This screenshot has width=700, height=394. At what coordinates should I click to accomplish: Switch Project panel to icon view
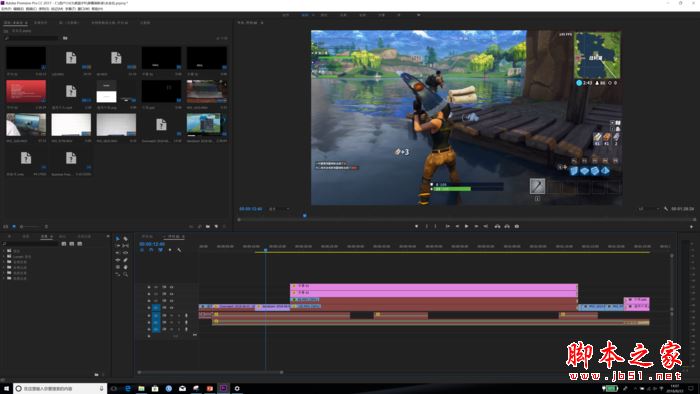click(14, 227)
